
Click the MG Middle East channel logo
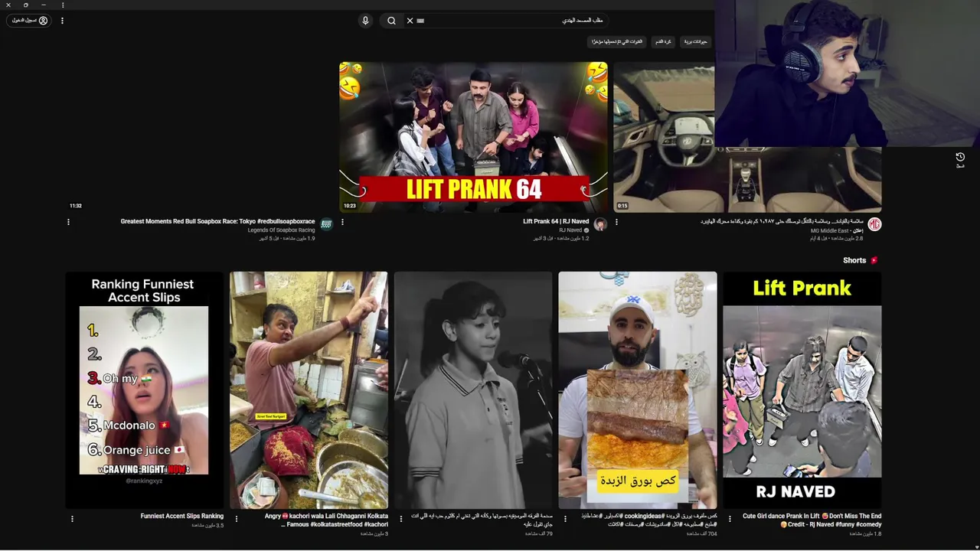click(874, 224)
